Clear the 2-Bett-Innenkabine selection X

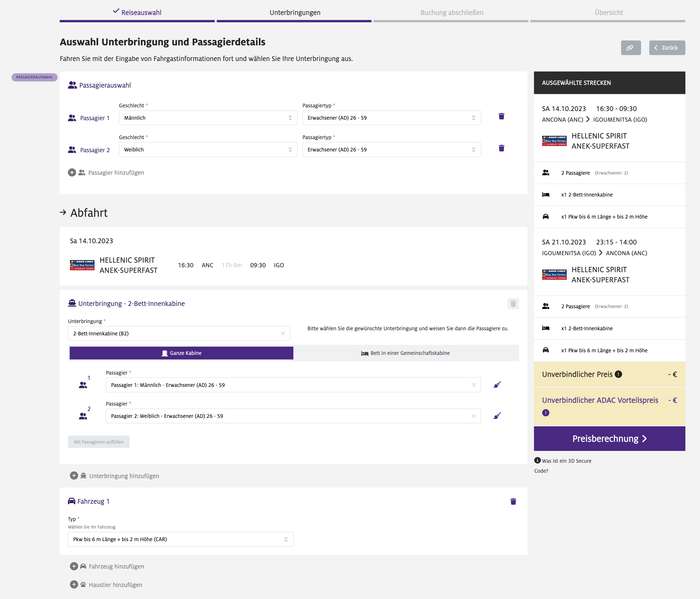283,334
